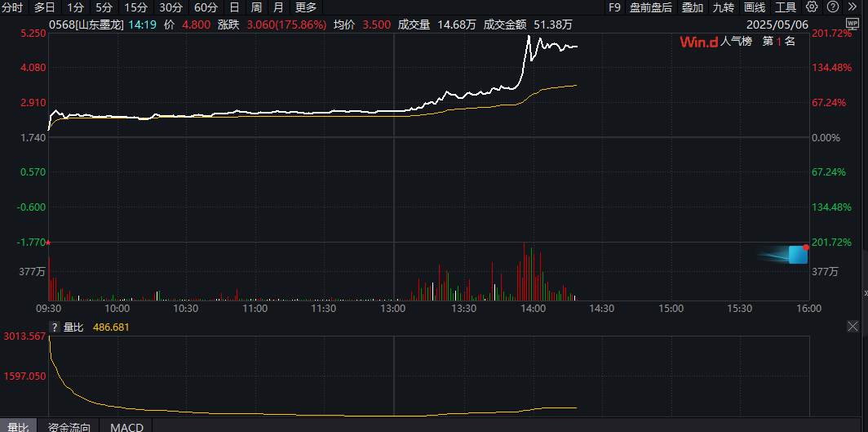
Task: Switch to the MACD tab
Action: tap(126, 426)
